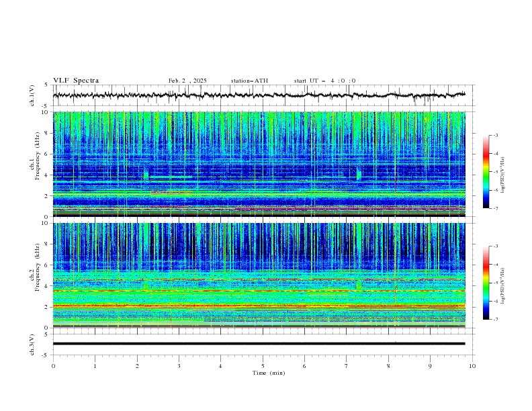Click the "station=ATH" header label
This screenshot has width=532, height=411.
pyautogui.click(x=249, y=81)
